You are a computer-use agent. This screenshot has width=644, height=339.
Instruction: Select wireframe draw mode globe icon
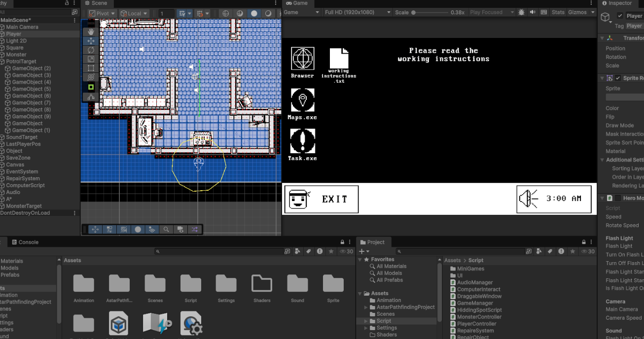tap(226, 13)
